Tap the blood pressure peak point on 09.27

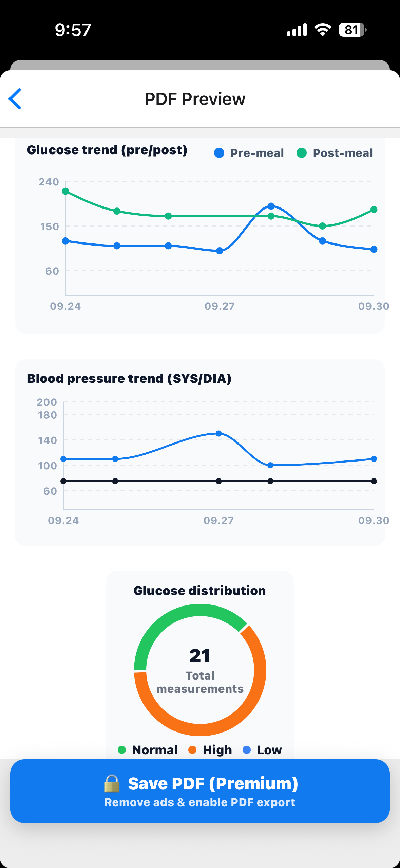[x=219, y=433]
